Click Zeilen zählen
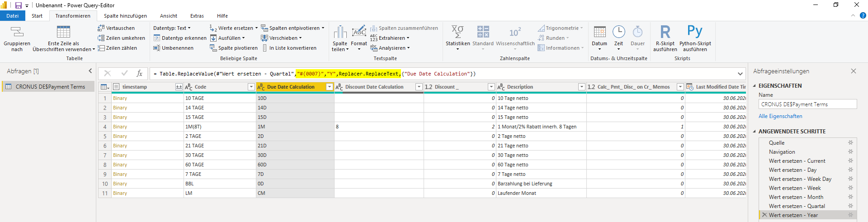The image size is (868, 222). click(117, 48)
